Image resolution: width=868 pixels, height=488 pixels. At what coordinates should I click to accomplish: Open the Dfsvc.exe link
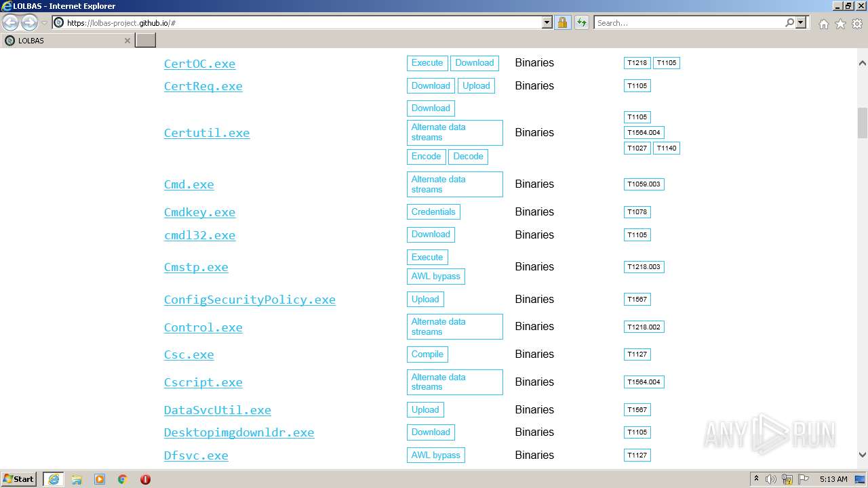[x=196, y=455]
